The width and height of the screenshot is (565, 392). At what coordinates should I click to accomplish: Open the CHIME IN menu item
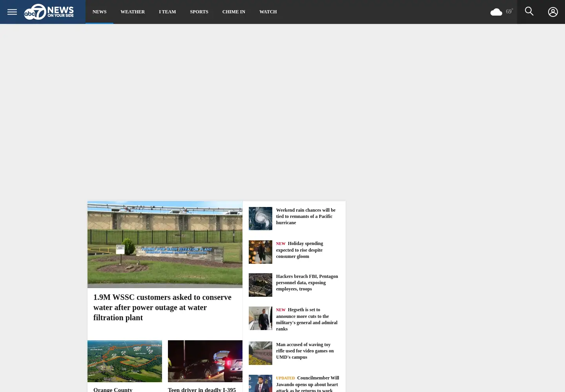(x=233, y=12)
